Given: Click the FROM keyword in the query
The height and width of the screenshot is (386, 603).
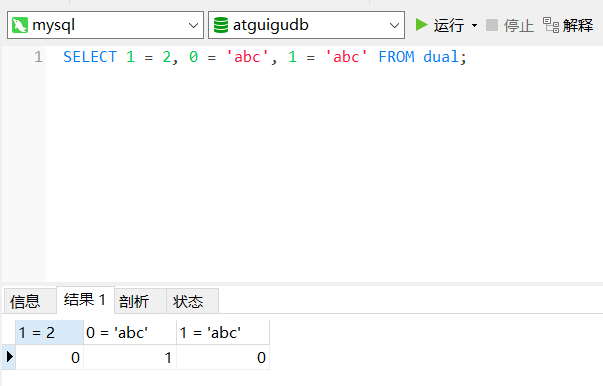Looking at the screenshot, I should (x=396, y=57).
